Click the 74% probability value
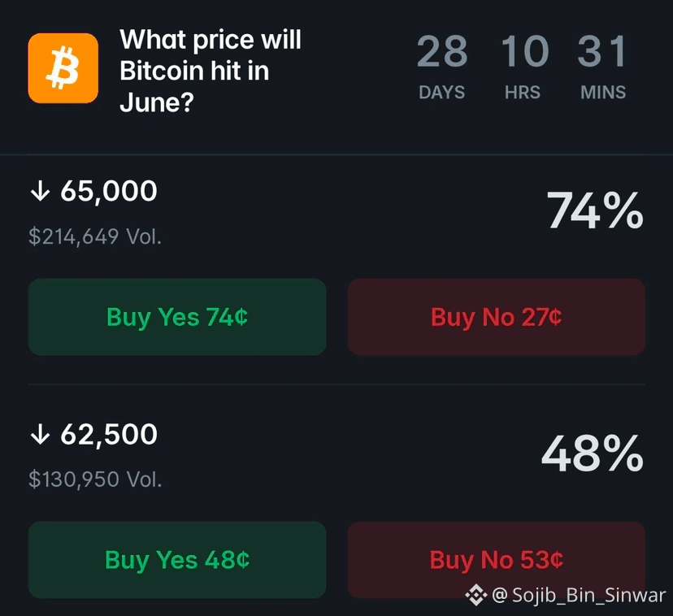 [595, 210]
